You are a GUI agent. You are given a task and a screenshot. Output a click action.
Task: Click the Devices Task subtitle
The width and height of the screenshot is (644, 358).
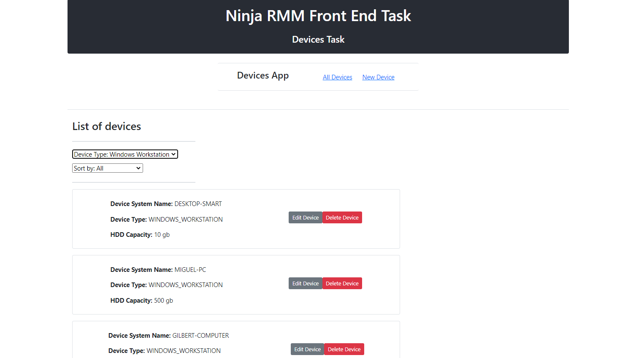(x=318, y=40)
